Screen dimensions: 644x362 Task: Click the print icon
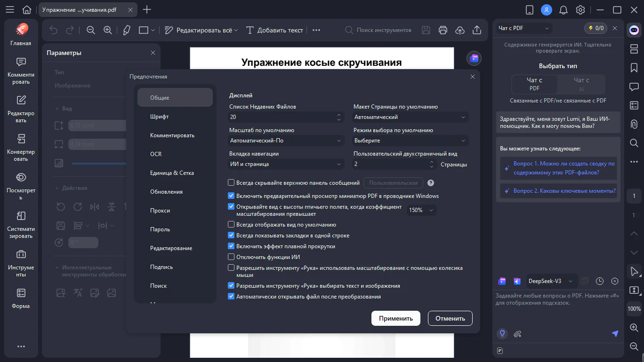point(443,30)
